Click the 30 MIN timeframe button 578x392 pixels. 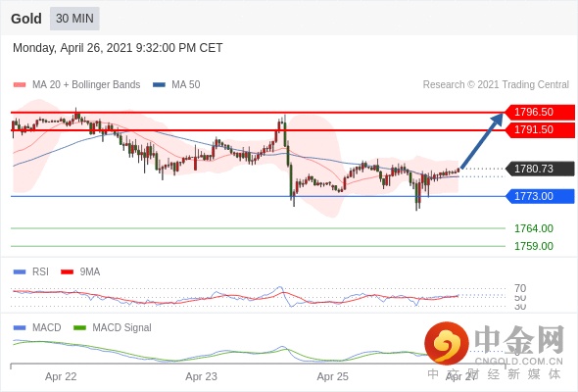click(x=74, y=19)
